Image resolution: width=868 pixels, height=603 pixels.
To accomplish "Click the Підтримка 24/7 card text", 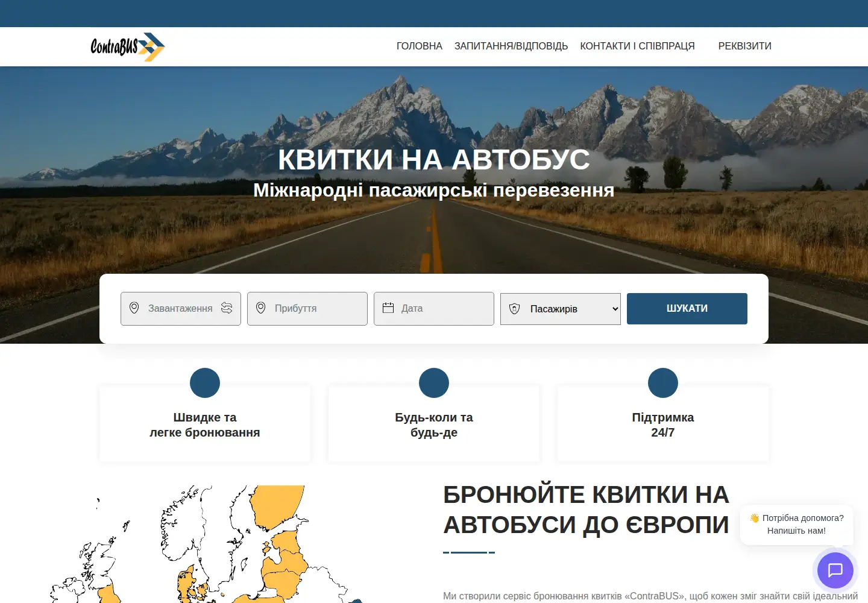I will [x=663, y=425].
